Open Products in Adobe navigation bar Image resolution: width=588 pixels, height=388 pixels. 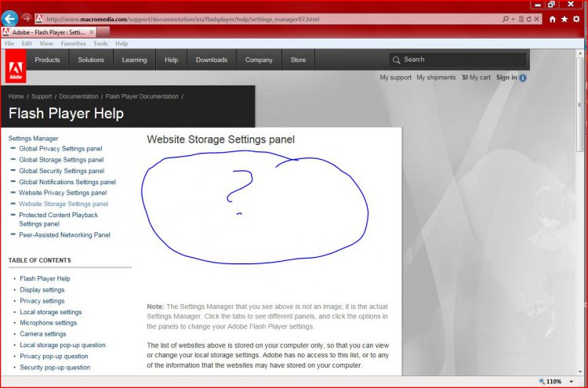click(47, 60)
